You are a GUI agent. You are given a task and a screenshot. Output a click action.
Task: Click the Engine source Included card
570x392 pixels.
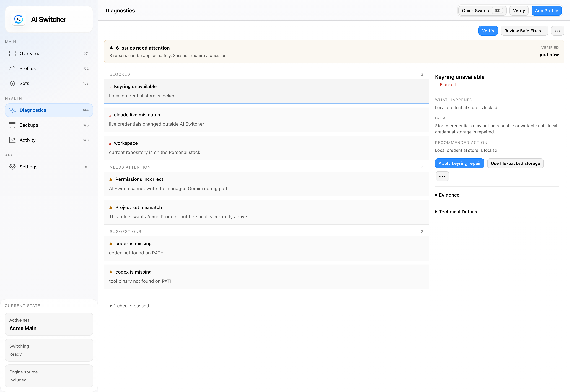(x=49, y=376)
